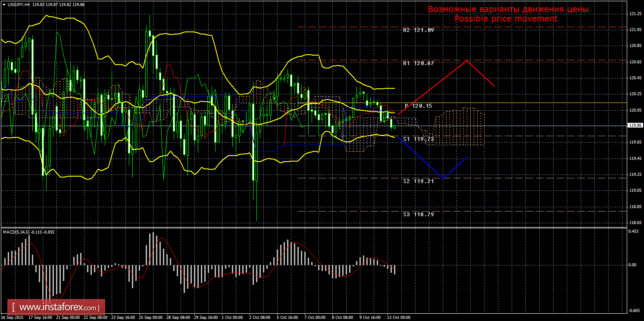Click the 25 Sep 00:00 time axis label
The width and height of the screenshot is (644, 321).
(150, 318)
